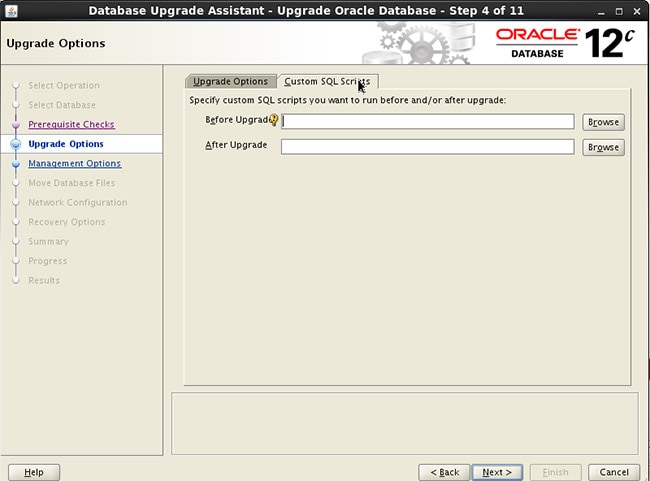Screen dimensions: 650x481
Task: Go back with the Back button
Action: (x=444, y=472)
